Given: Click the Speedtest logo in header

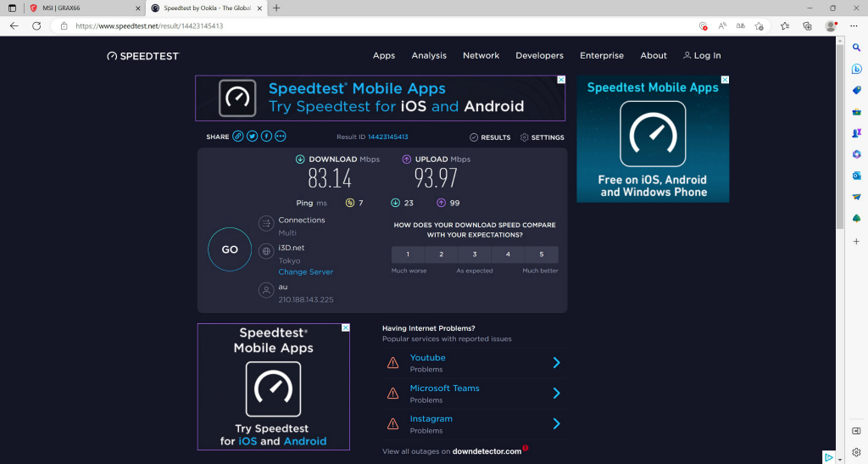Looking at the screenshot, I should (x=143, y=56).
